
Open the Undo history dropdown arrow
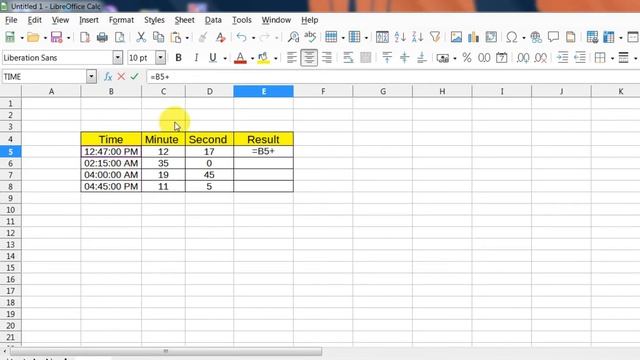pyautogui.click(x=253, y=38)
